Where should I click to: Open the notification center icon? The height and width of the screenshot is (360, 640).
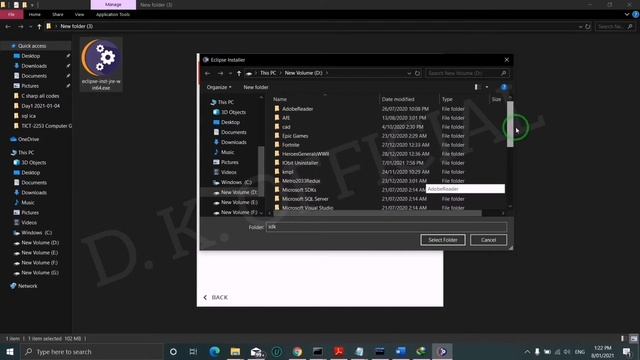(x=627, y=351)
